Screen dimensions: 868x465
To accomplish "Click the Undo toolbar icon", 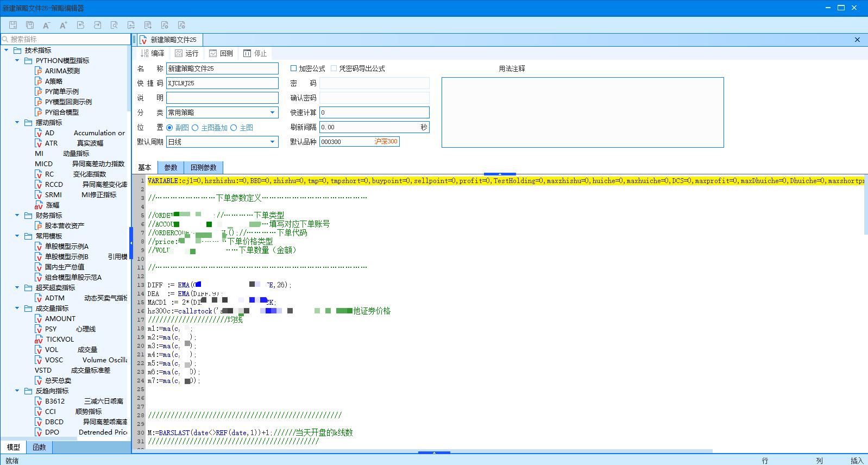I will tap(80, 25).
